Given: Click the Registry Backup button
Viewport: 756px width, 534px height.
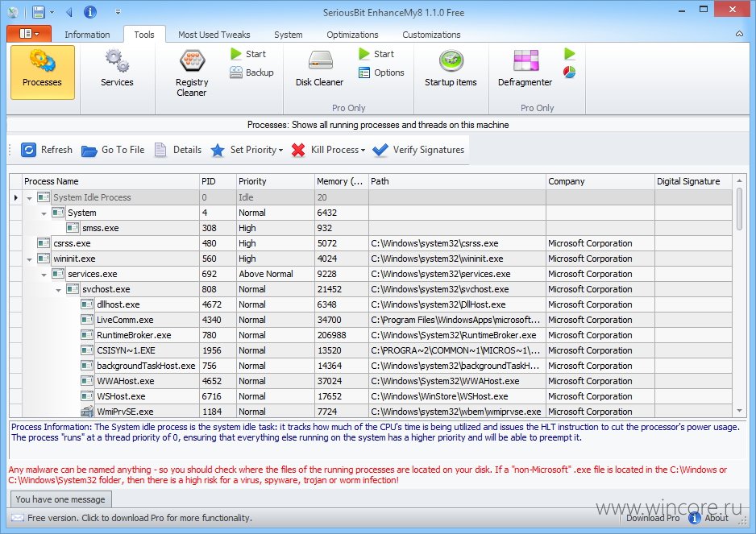Looking at the screenshot, I should point(251,72).
